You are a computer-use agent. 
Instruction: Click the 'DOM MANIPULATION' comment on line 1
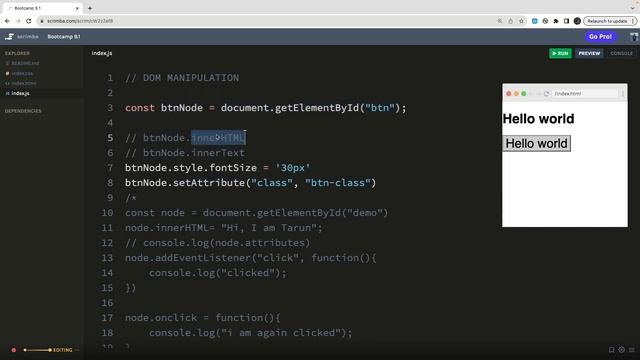coord(191,78)
